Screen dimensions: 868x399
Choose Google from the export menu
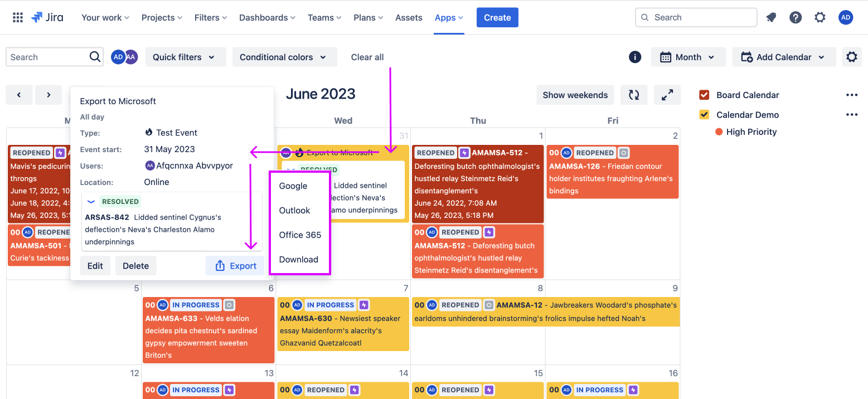pyautogui.click(x=293, y=186)
